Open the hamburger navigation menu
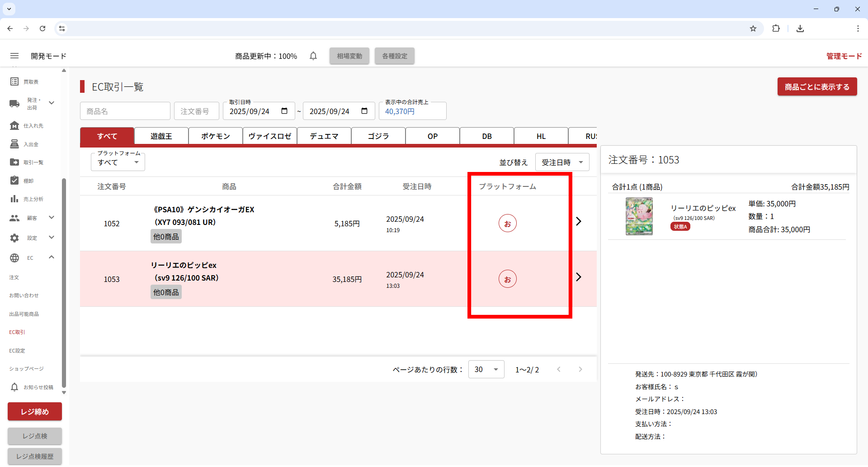The height and width of the screenshot is (467, 868). [14, 56]
